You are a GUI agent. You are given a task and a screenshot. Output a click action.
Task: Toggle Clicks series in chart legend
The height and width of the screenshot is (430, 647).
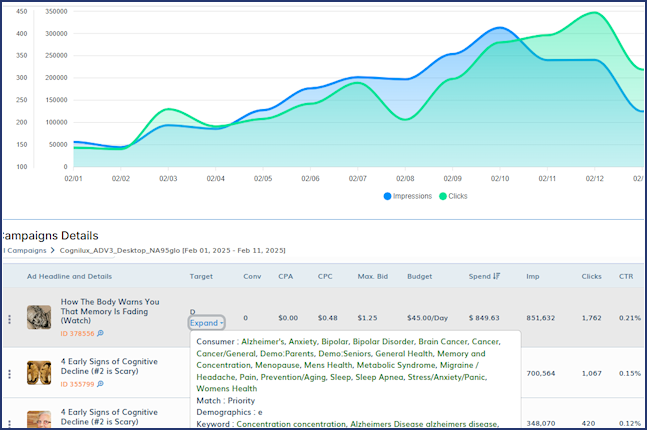point(453,196)
